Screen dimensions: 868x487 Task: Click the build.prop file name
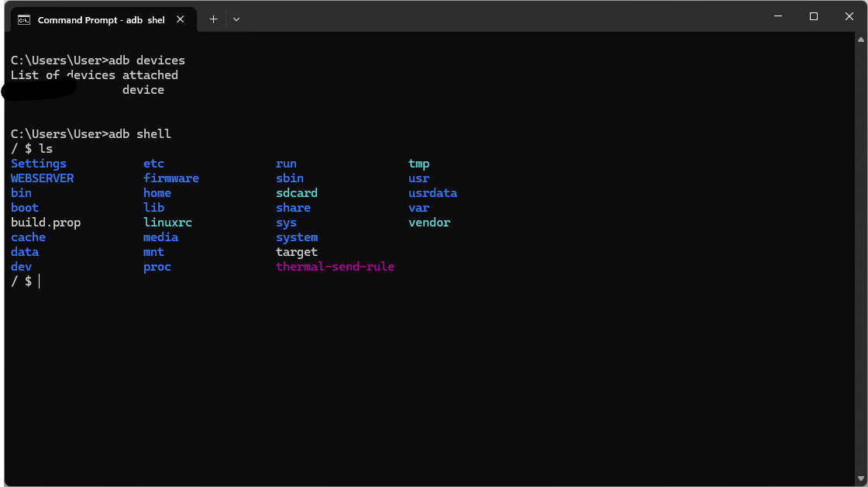click(46, 223)
